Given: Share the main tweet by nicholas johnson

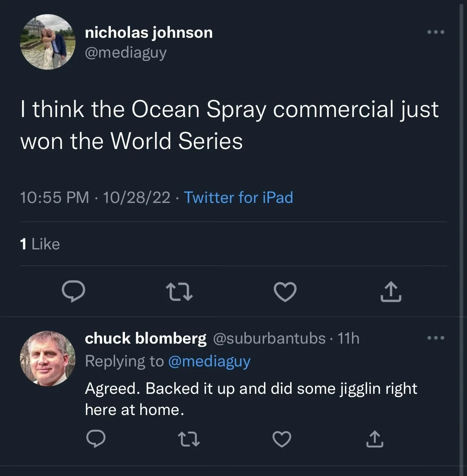Looking at the screenshot, I should point(391,291).
